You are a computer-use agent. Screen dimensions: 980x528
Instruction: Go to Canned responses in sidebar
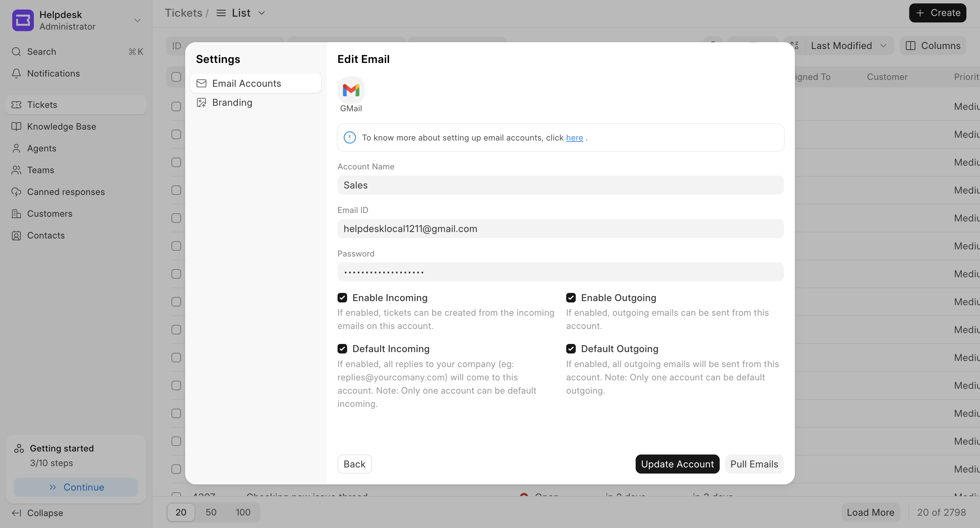point(65,192)
